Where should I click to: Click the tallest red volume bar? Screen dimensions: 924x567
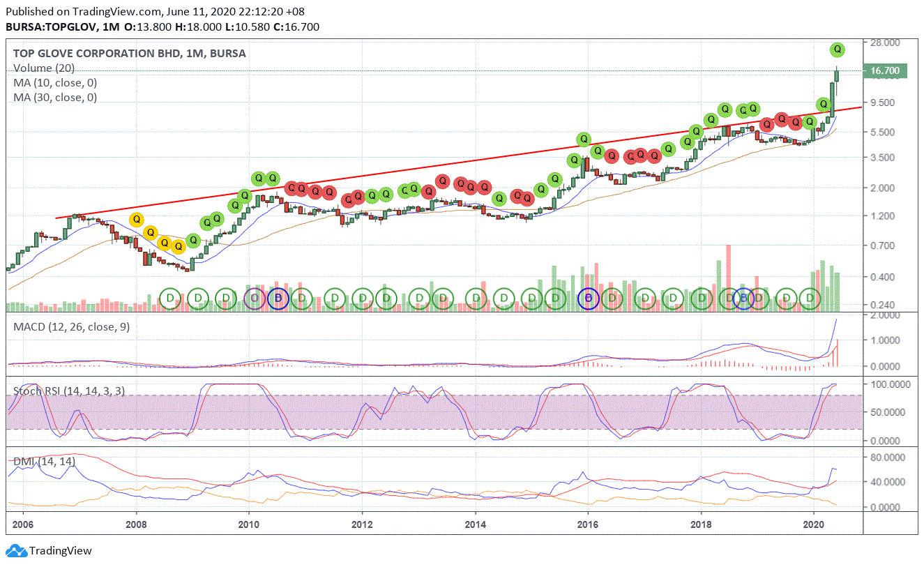click(728, 278)
